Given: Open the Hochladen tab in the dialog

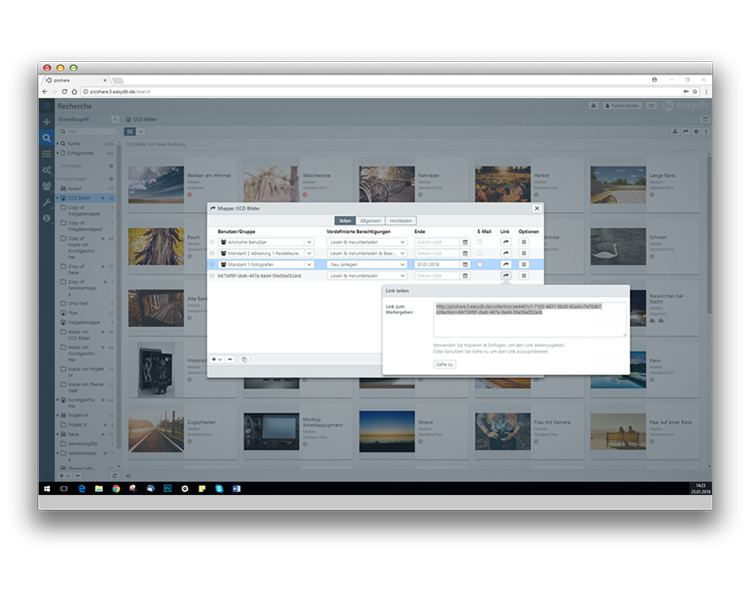Looking at the screenshot, I should click(x=400, y=221).
